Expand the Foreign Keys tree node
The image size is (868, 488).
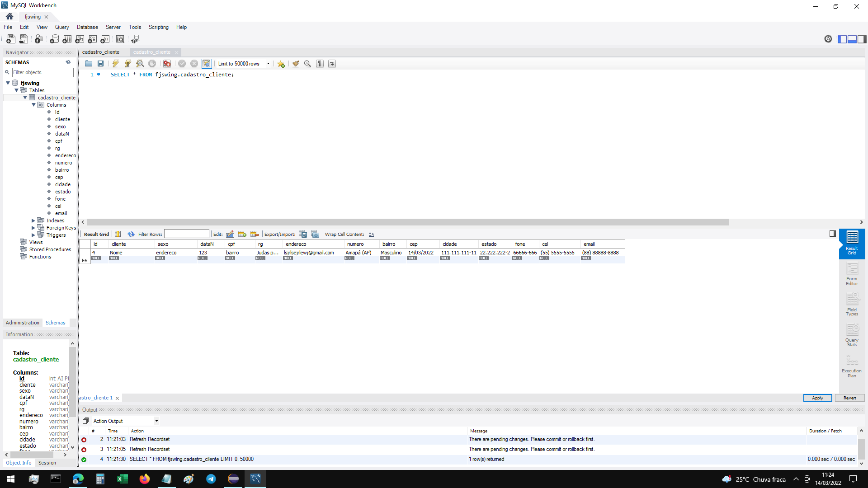(x=33, y=228)
